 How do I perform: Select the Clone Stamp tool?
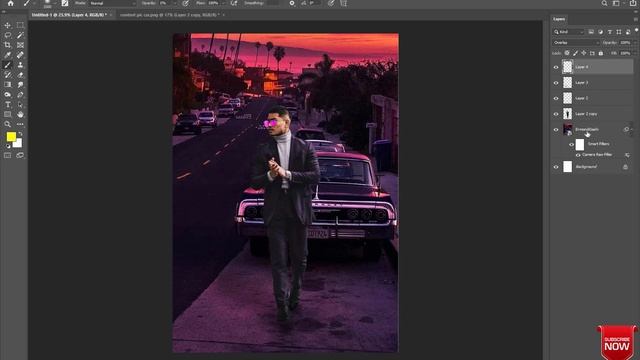pos(20,65)
